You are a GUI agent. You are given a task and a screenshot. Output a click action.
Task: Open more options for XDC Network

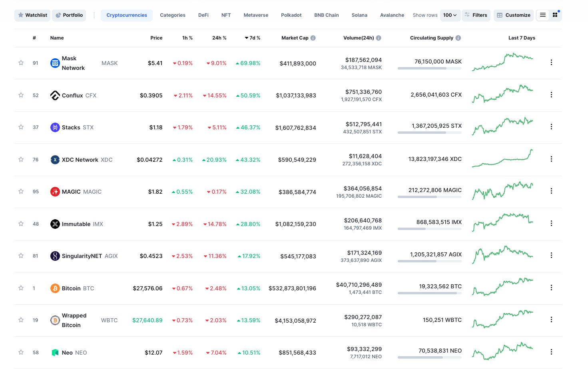(x=551, y=159)
